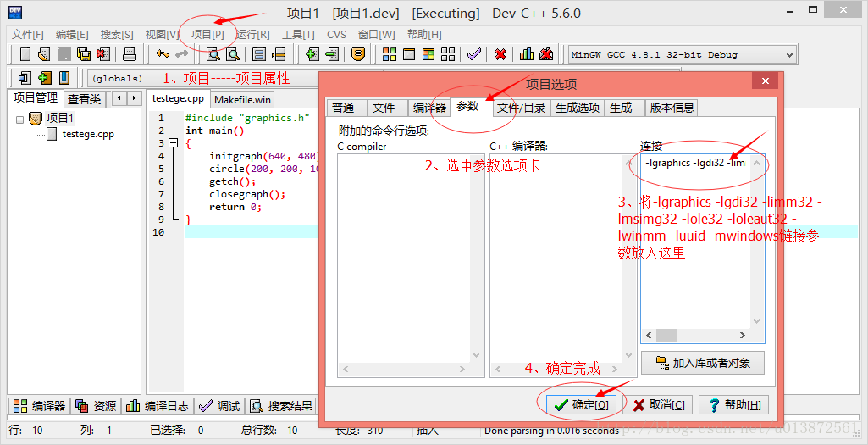The height and width of the screenshot is (445, 868).
Task: Click the Profile analysis chart icon
Action: click(527, 53)
